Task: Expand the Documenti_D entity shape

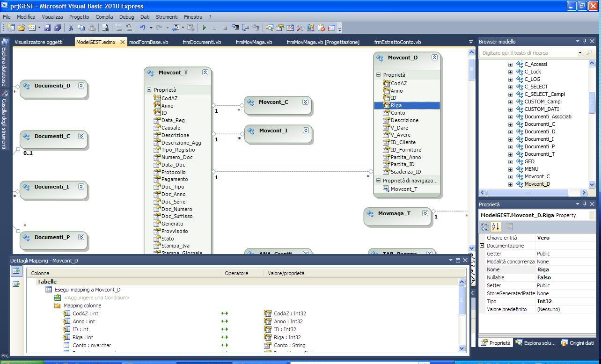Action: click(81, 86)
